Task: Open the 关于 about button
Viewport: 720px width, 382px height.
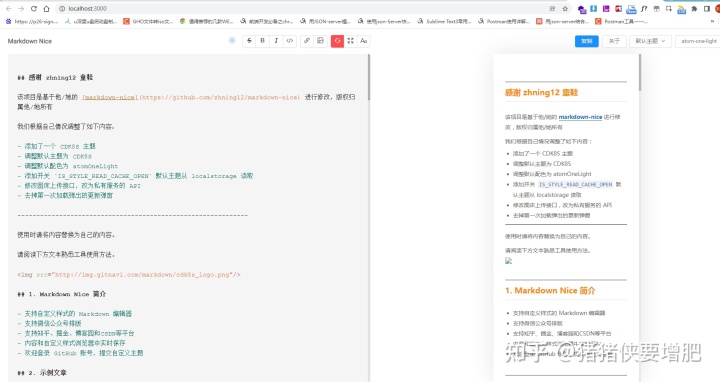Action: [614, 41]
